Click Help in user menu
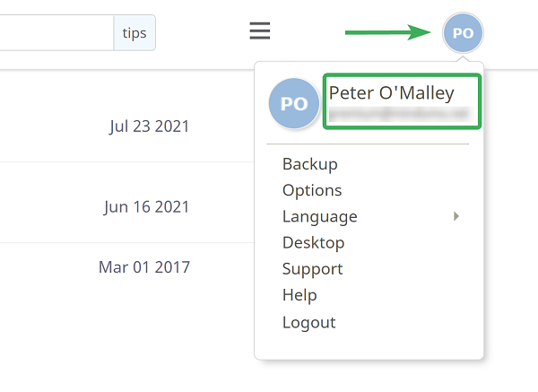Viewport: 538px width, 392px height. click(299, 295)
